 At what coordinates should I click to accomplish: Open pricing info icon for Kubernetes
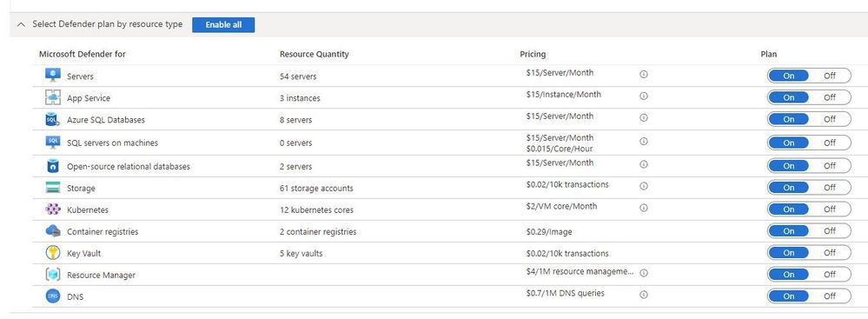[x=643, y=208]
